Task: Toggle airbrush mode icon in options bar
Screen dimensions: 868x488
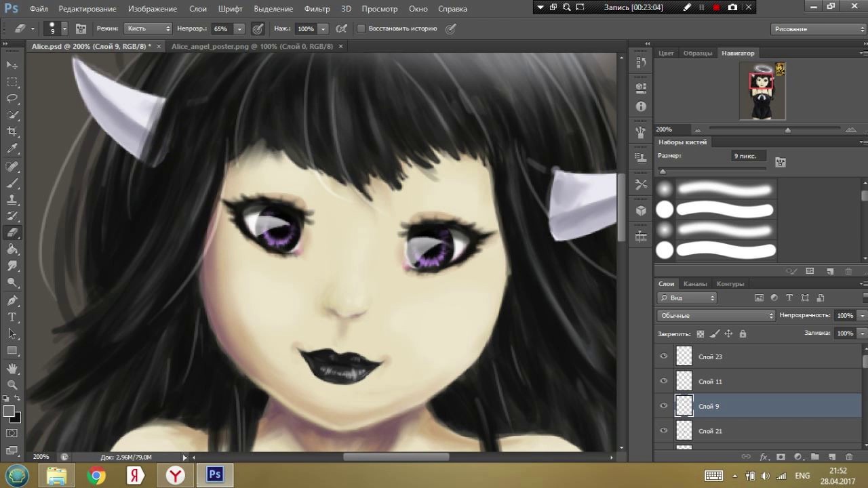Action: click(x=341, y=28)
